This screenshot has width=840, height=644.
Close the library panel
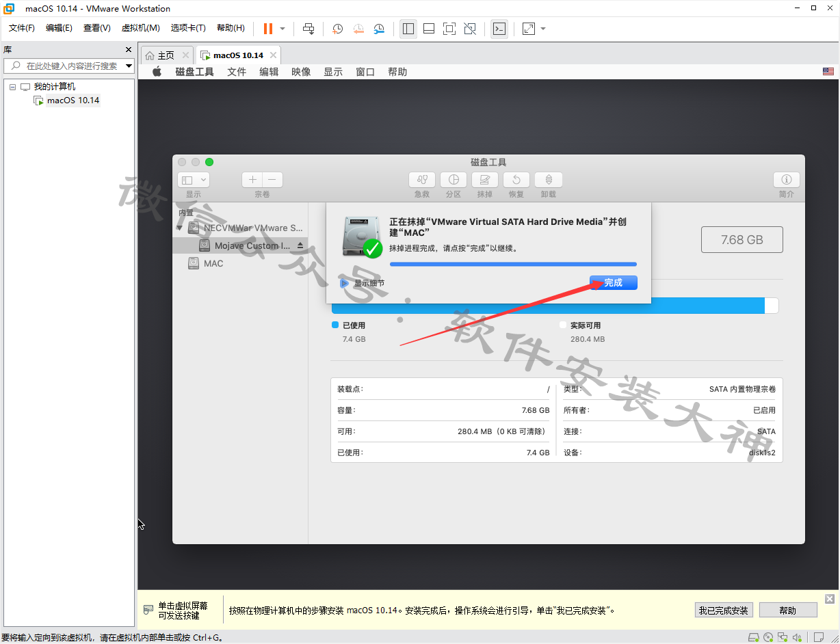pyautogui.click(x=129, y=50)
